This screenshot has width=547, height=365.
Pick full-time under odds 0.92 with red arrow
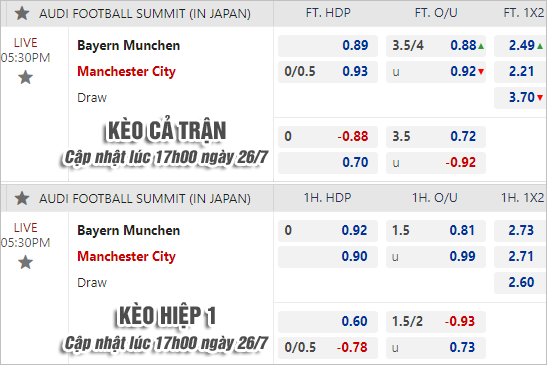pyautogui.click(x=436, y=72)
